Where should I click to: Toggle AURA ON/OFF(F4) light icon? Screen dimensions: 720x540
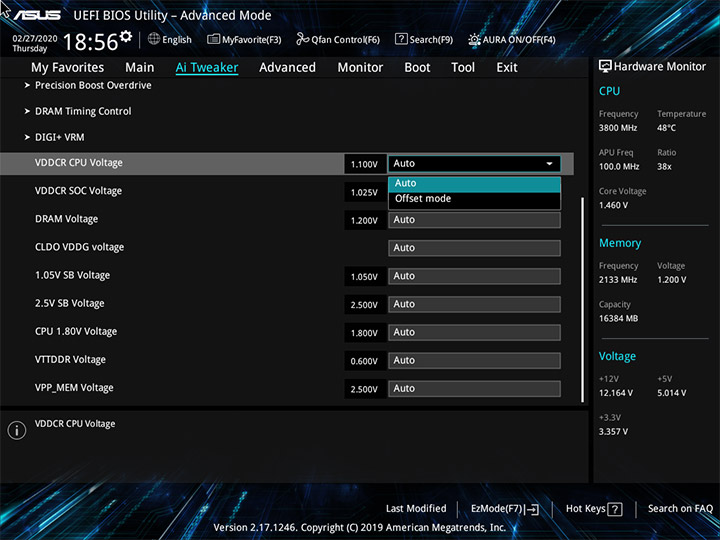[x=474, y=39]
